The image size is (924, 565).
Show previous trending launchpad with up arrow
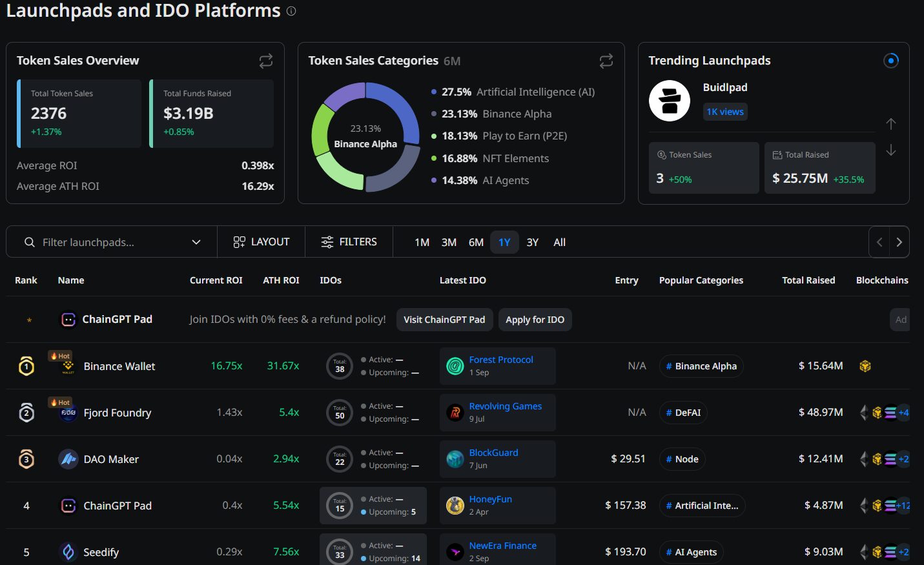coord(891,123)
